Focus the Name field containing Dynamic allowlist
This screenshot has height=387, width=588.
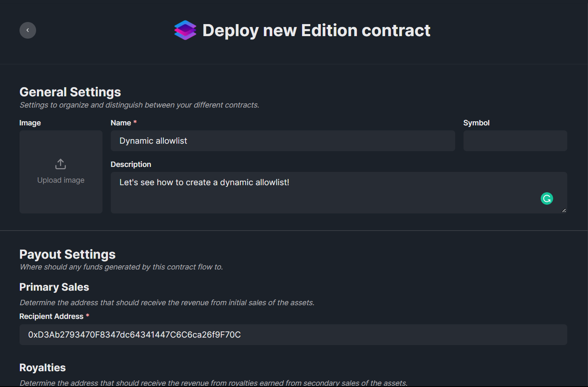pyautogui.click(x=283, y=141)
